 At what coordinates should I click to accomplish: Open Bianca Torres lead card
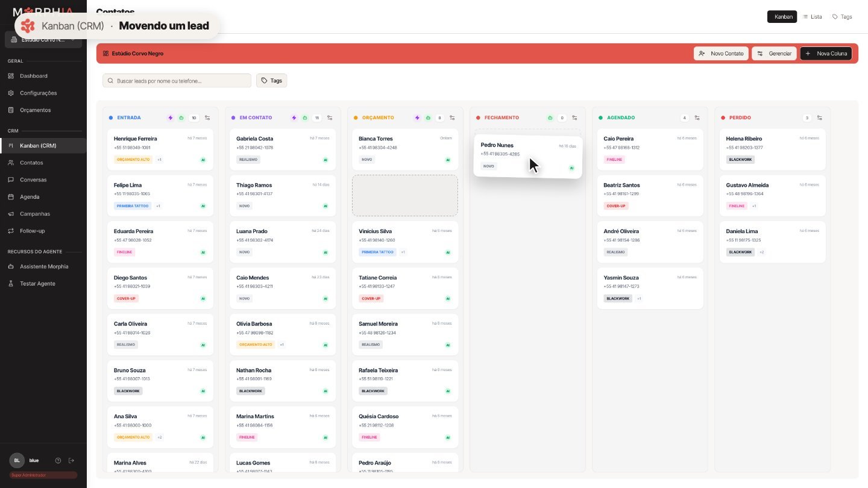pyautogui.click(x=405, y=149)
